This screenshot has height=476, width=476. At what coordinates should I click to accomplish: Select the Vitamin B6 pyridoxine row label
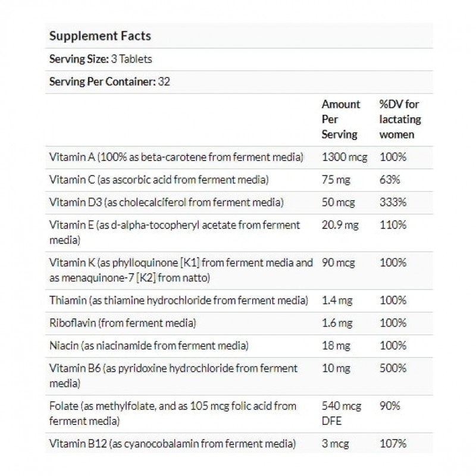pyautogui.click(x=173, y=374)
